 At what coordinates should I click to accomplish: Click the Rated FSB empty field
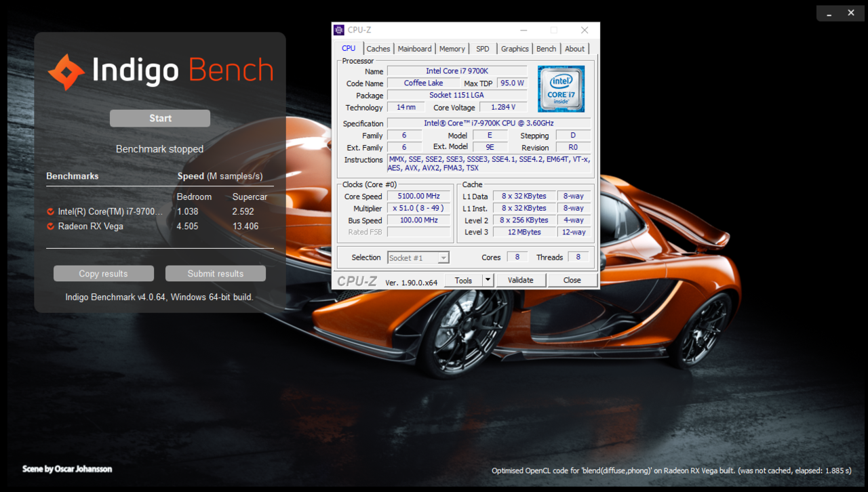419,232
